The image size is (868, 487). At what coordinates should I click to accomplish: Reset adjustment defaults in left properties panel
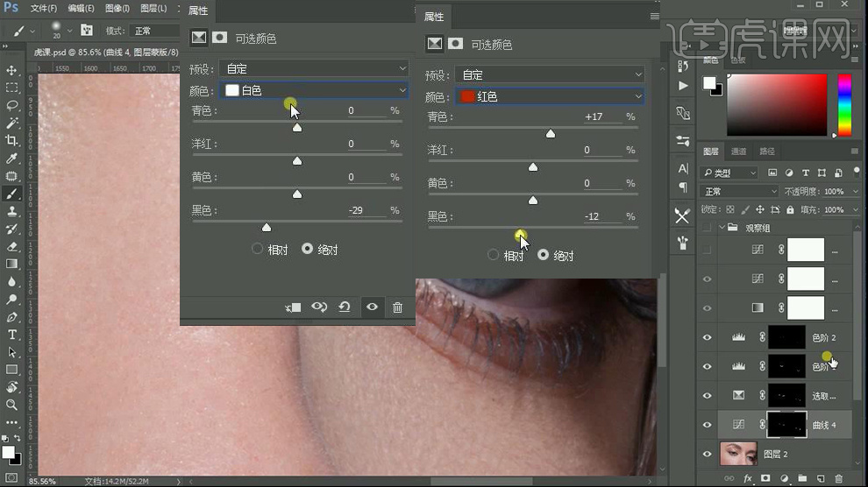(x=345, y=307)
